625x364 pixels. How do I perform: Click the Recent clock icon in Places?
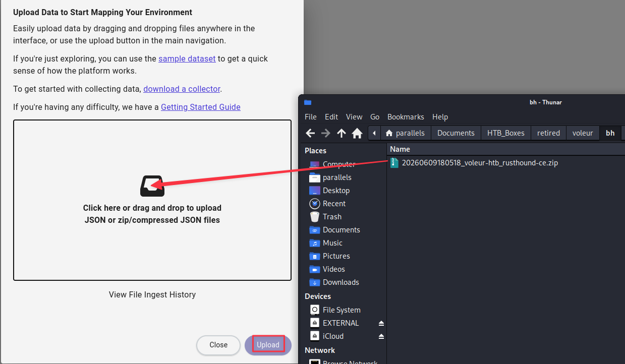[314, 204]
